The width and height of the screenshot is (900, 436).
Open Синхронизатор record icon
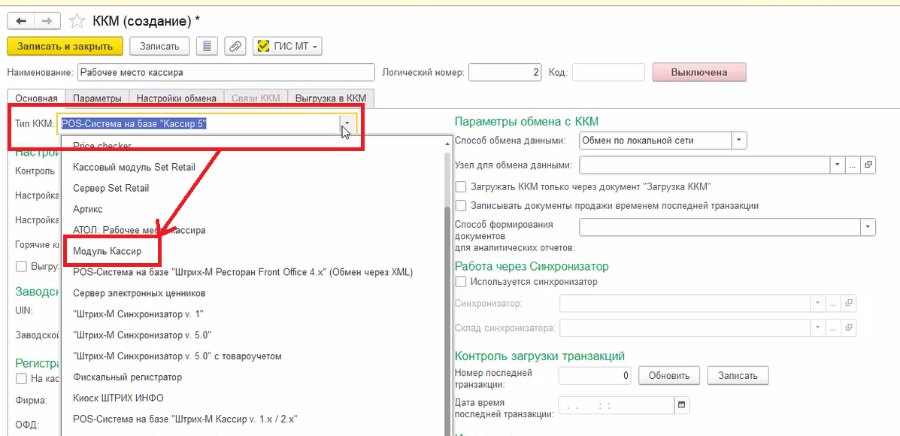pyautogui.click(x=848, y=303)
